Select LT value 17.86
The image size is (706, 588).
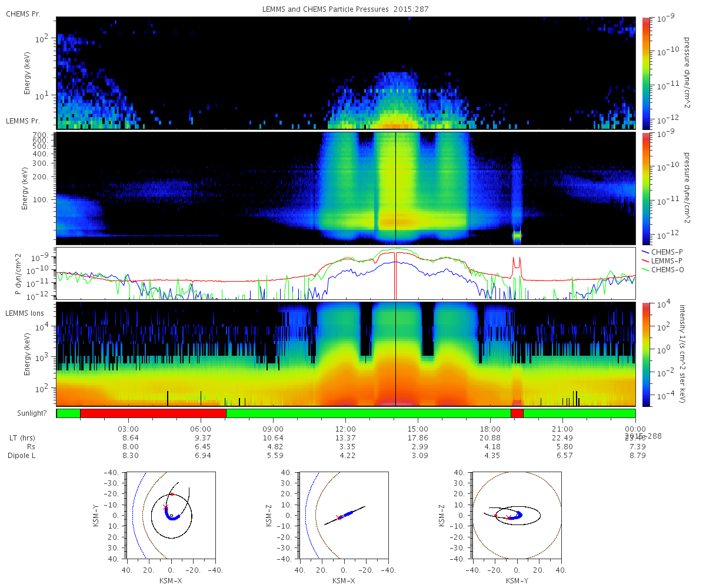(x=418, y=437)
